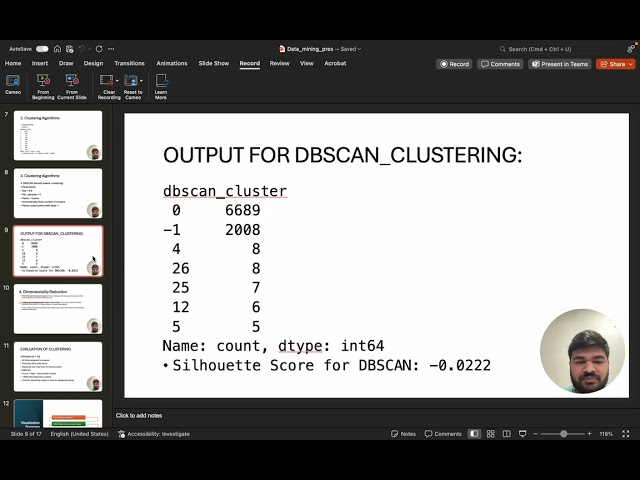The image size is (640, 480).
Task: Start Slide Show from status bar icon
Action: tap(522, 434)
